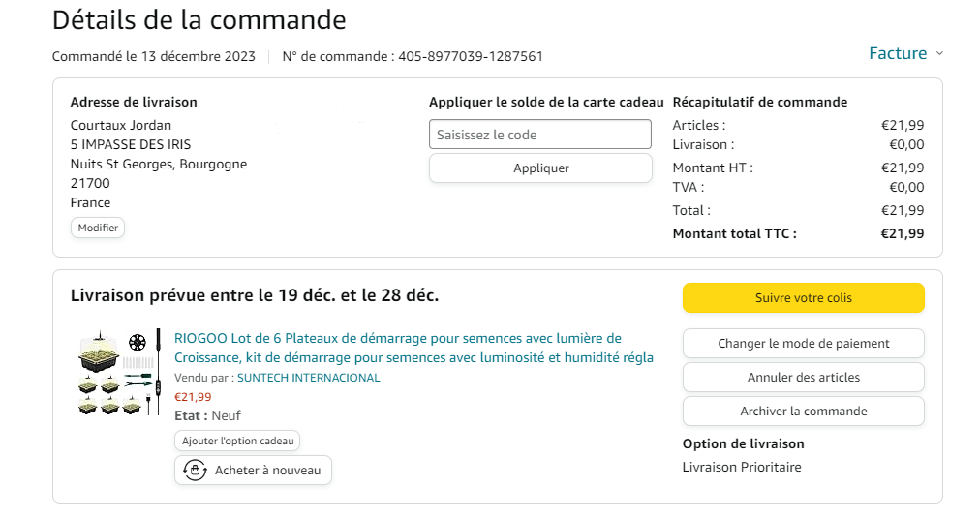Click the order number 405-8977039-1287561
Image resolution: width=980 pixels, height=519 pixels.
[469, 56]
